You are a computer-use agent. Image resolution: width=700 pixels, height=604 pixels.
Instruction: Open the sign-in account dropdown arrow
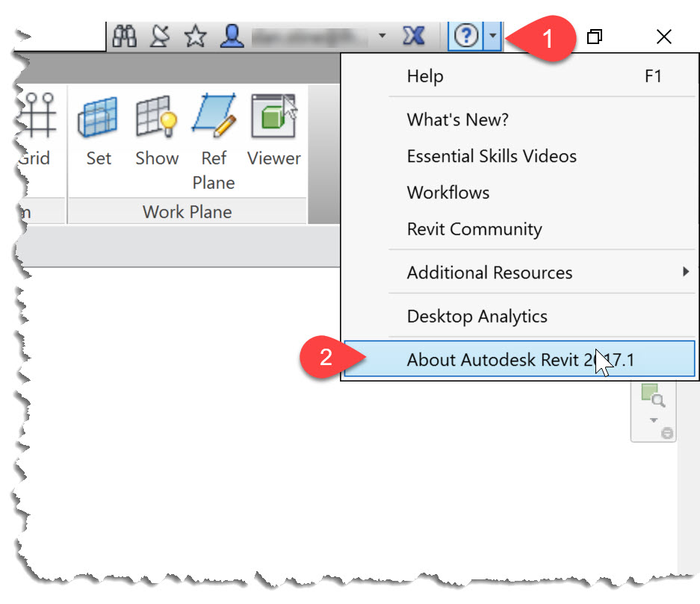[382, 35]
